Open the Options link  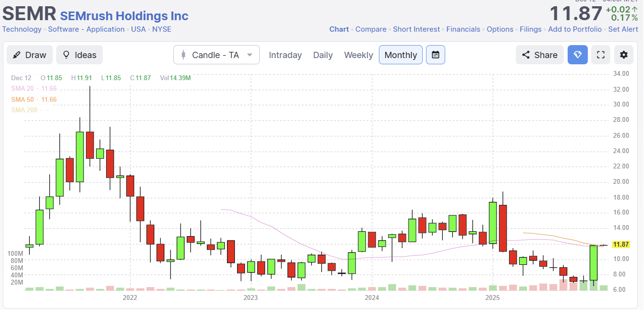click(x=500, y=29)
